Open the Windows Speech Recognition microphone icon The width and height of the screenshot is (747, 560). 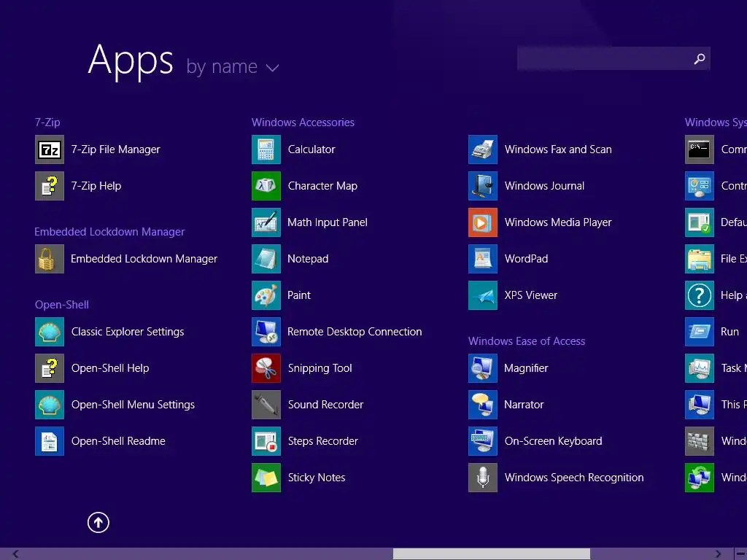point(483,478)
